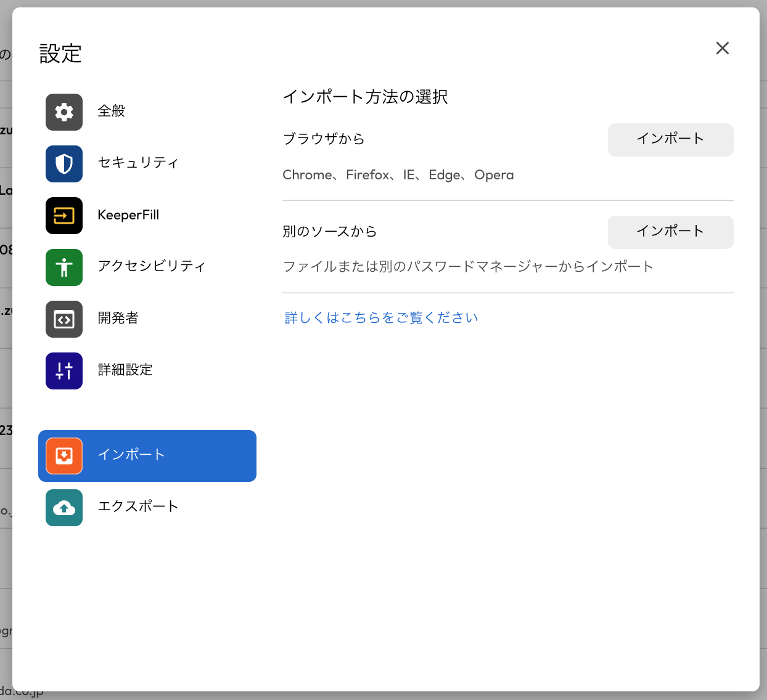The image size is (767, 700).
Task: Click the teal エクスポート cloud icon
Action: (x=64, y=508)
